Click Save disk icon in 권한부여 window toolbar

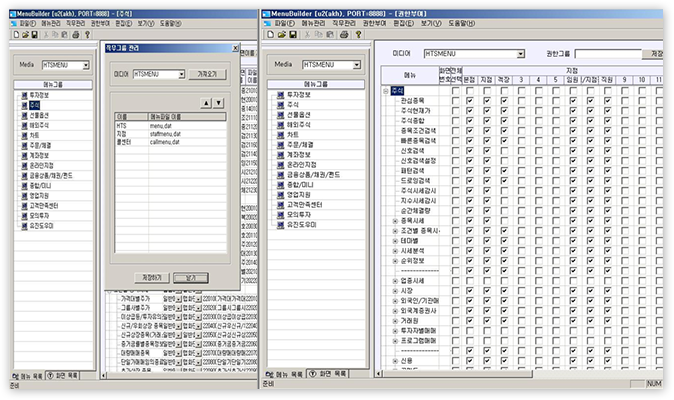(293, 34)
